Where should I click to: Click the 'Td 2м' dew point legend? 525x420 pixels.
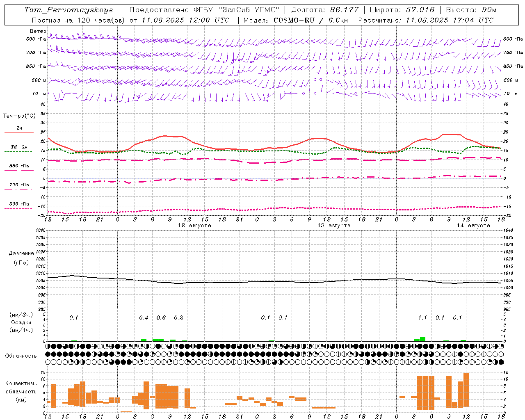[x=19, y=147]
